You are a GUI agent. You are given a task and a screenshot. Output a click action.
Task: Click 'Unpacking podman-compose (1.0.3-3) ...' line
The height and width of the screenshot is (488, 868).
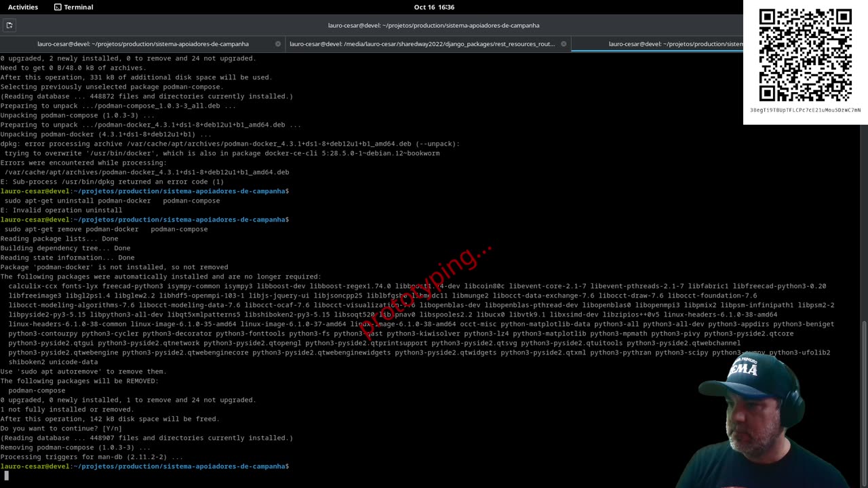coord(77,115)
